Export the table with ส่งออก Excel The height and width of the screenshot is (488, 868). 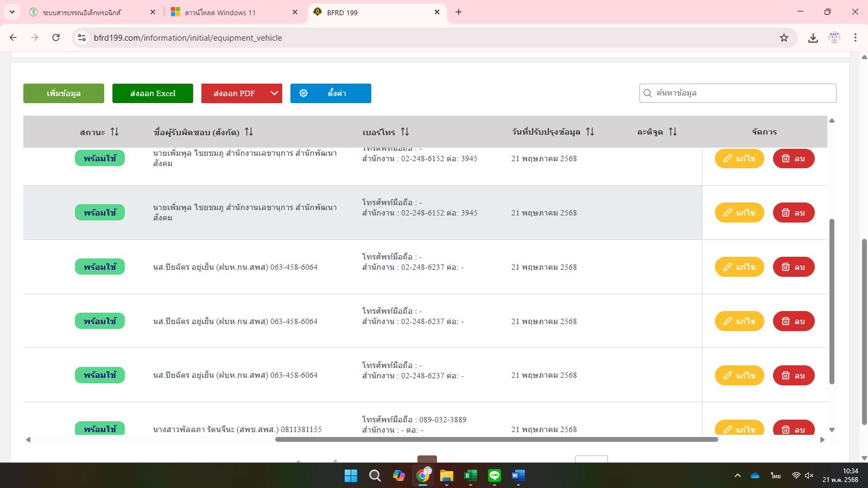click(x=153, y=93)
